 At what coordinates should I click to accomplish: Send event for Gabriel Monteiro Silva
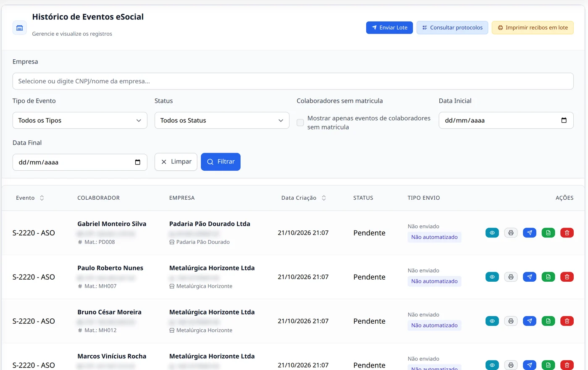(x=530, y=233)
